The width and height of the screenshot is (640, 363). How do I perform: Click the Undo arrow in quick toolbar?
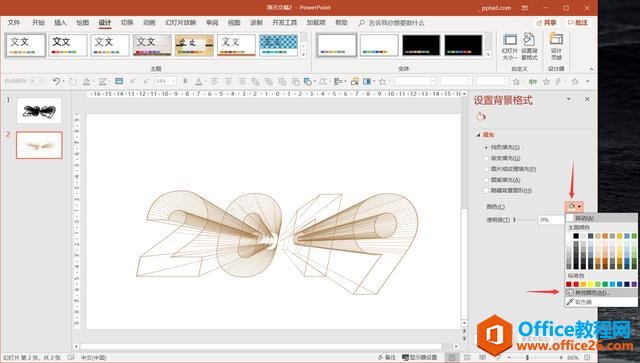56,82
